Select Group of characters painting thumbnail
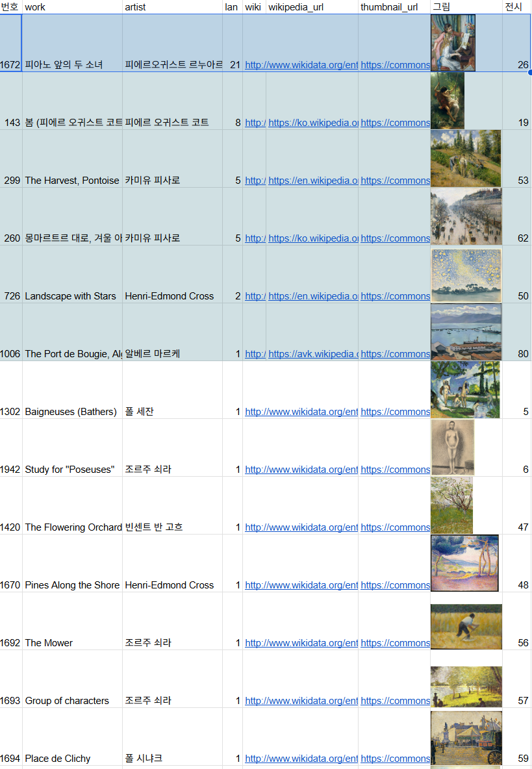Screen dimensions: 532x769 [466, 687]
